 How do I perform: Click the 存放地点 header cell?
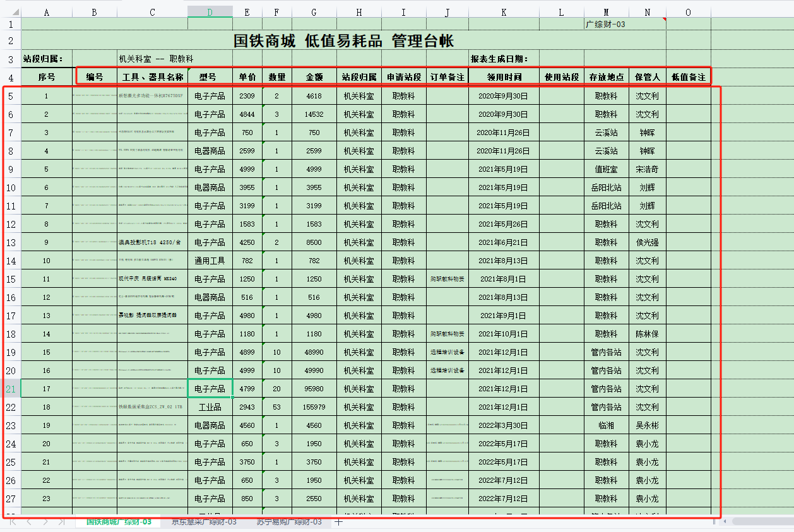[607, 77]
